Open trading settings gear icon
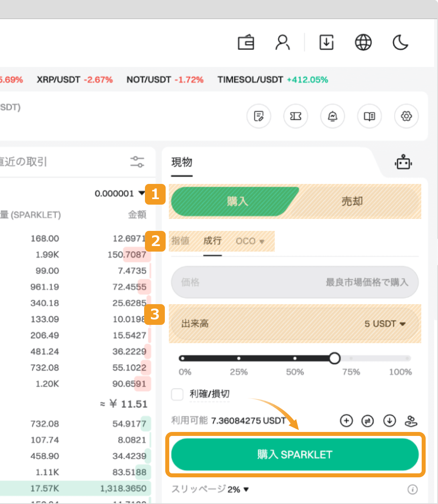Viewport: 438px width, 504px height. pyautogui.click(x=407, y=116)
